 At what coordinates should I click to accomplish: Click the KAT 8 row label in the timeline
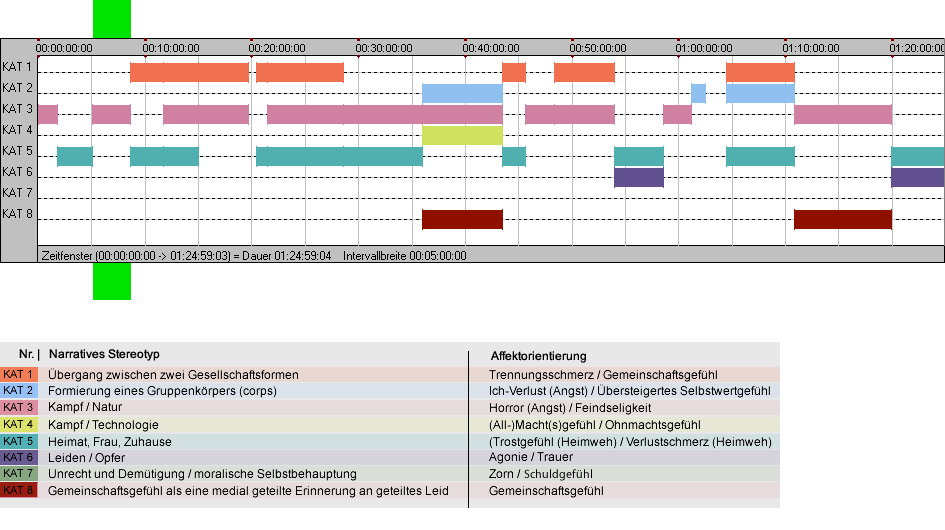pos(17,214)
